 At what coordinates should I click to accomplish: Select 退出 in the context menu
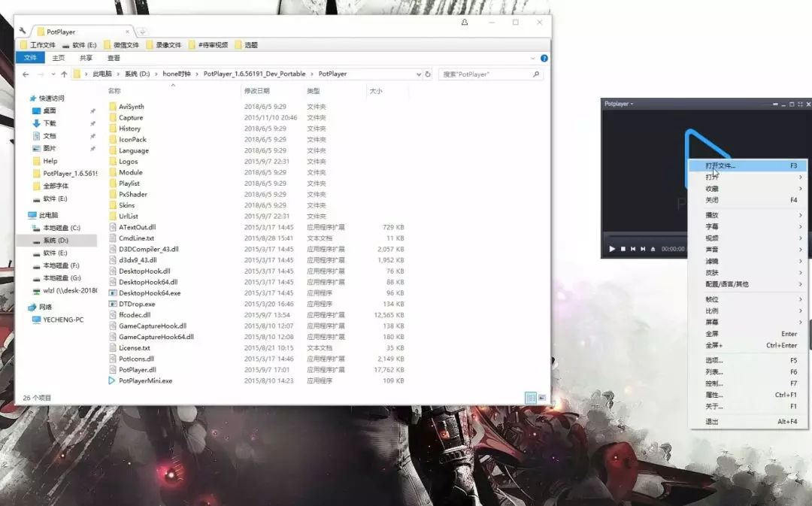click(x=748, y=422)
